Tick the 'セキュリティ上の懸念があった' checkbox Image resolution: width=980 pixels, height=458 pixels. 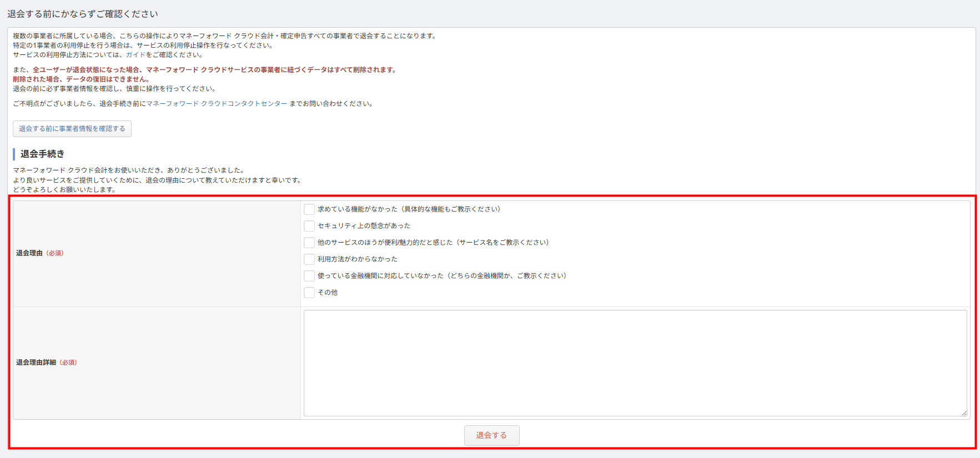click(x=309, y=226)
